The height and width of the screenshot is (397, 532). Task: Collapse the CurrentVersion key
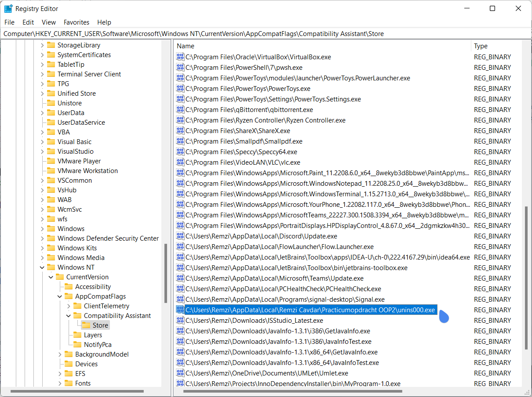(x=51, y=277)
